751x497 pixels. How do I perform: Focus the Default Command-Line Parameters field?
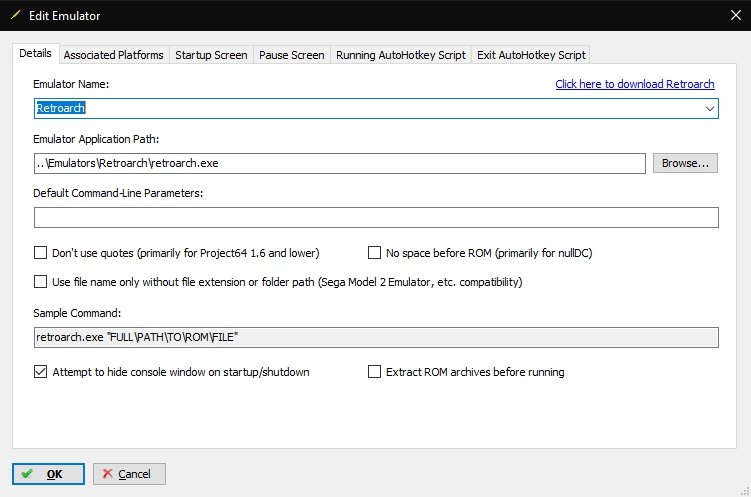coord(376,218)
